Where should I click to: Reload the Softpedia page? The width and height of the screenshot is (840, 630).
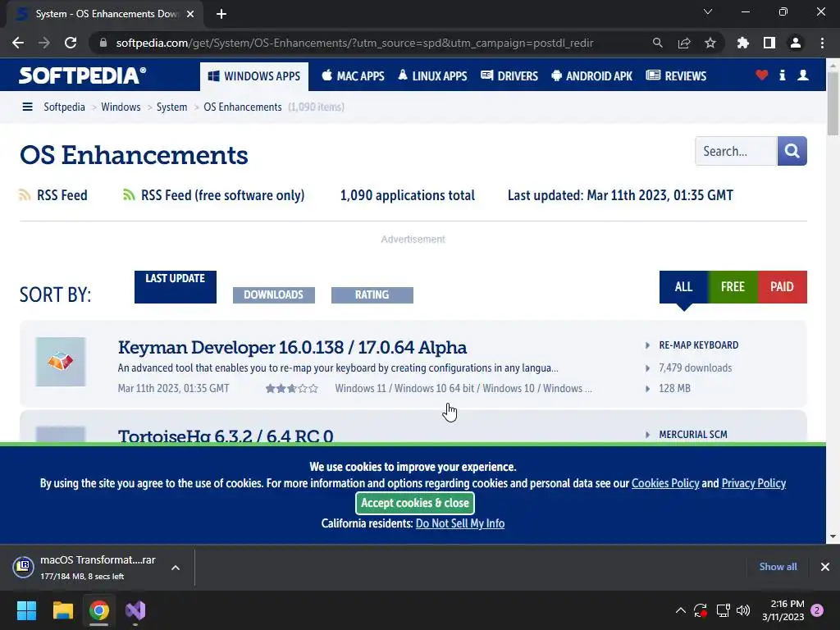pos(71,43)
